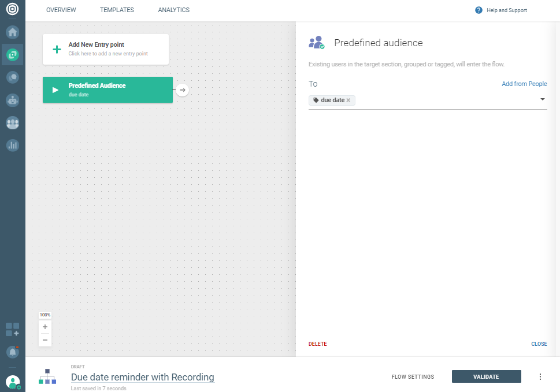Image resolution: width=560 pixels, height=392 pixels.
Task: Click the flow diagram icon near flow name
Action: (47, 376)
